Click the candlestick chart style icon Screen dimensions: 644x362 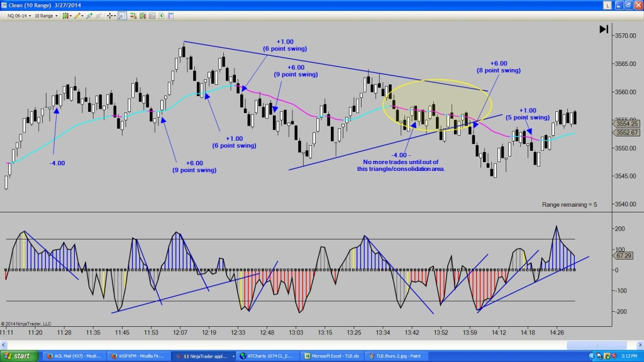[x=65, y=16]
